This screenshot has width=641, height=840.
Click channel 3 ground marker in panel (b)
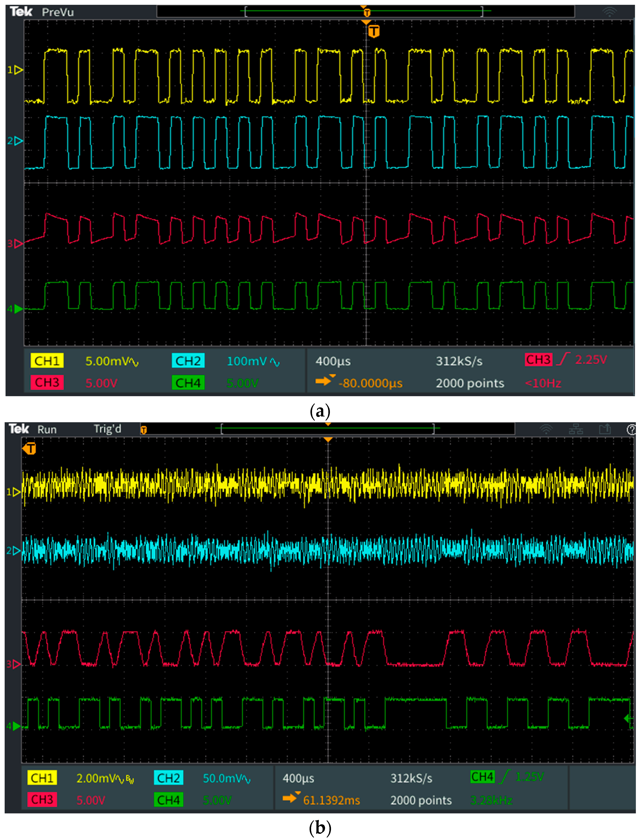13,665
